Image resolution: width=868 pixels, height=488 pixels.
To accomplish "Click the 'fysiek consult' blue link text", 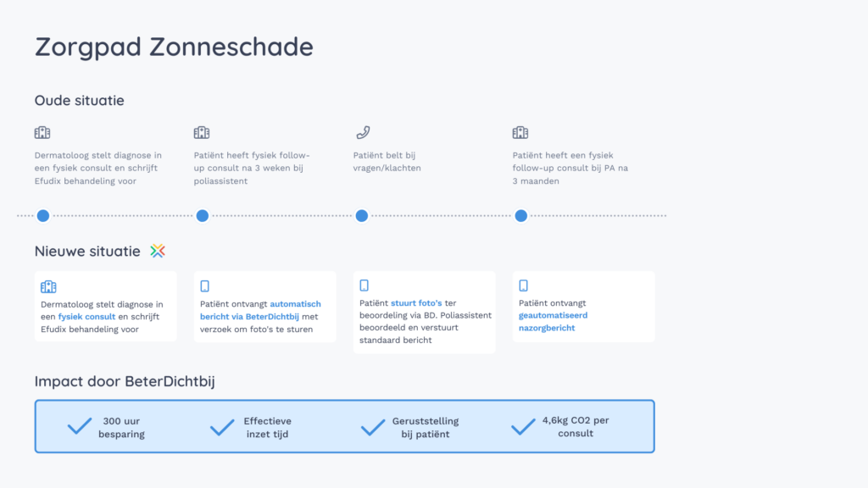I will pyautogui.click(x=86, y=317).
